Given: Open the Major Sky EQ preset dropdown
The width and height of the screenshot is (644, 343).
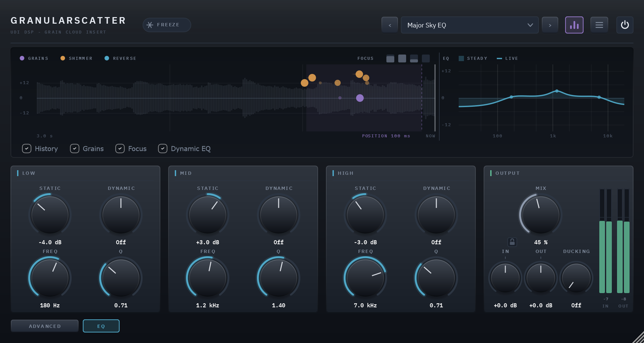Looking at the screenshot, I should [x=470, y=25].
